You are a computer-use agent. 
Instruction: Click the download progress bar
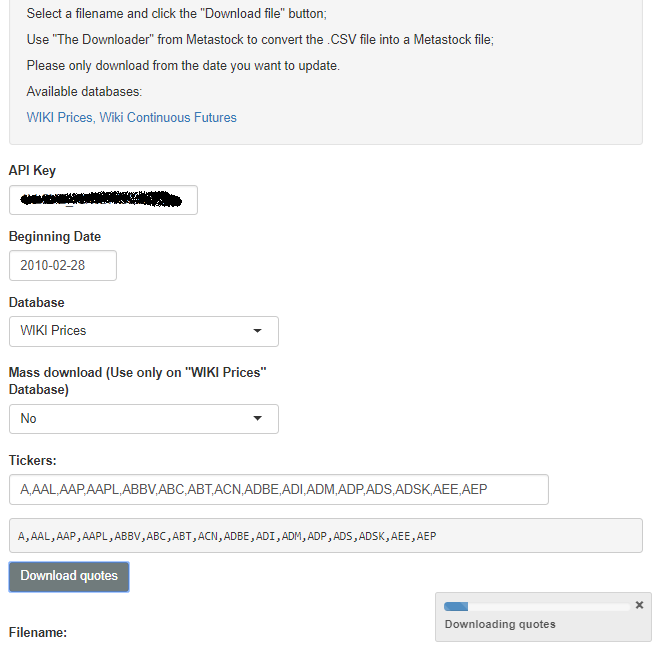click(537, 606)
